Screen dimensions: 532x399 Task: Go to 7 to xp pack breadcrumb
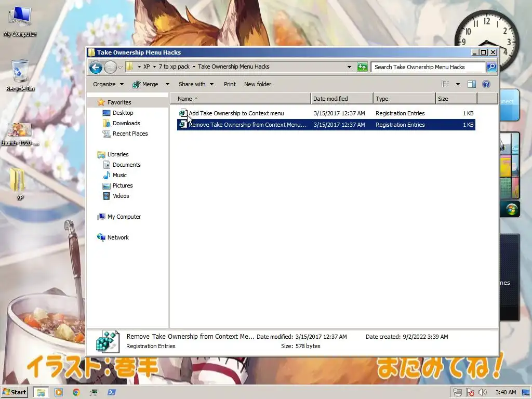click(x=174, y=66)
